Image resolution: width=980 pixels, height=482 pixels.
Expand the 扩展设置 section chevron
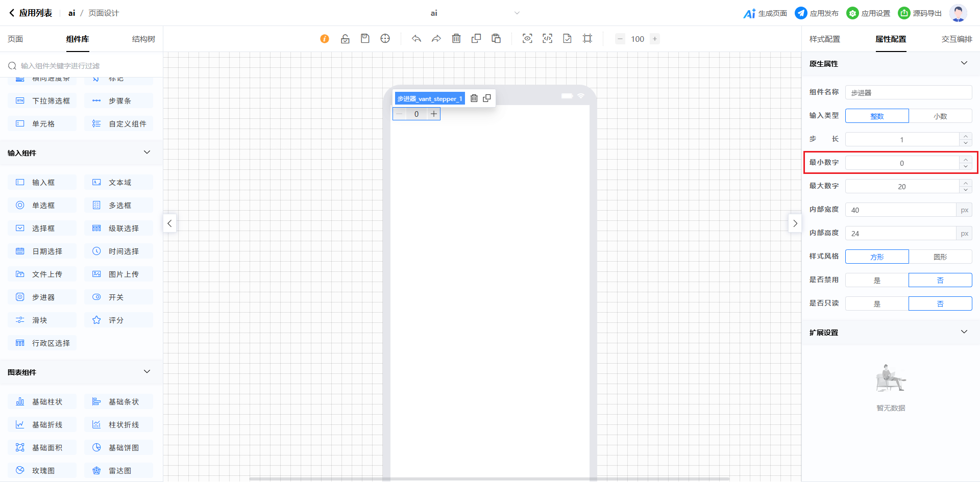point(964,332)
